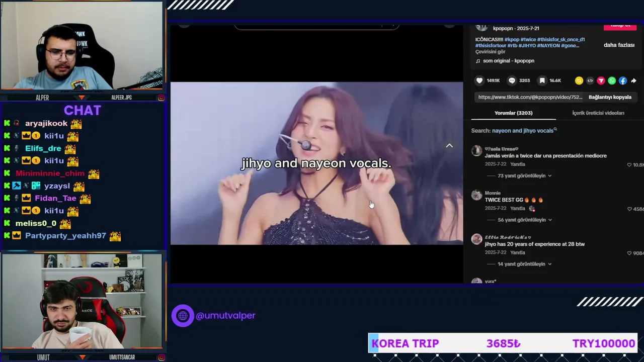Save the video with the bookmark icon
The width and height of the screenshot is (644, 362).
(x=542, y=80)
